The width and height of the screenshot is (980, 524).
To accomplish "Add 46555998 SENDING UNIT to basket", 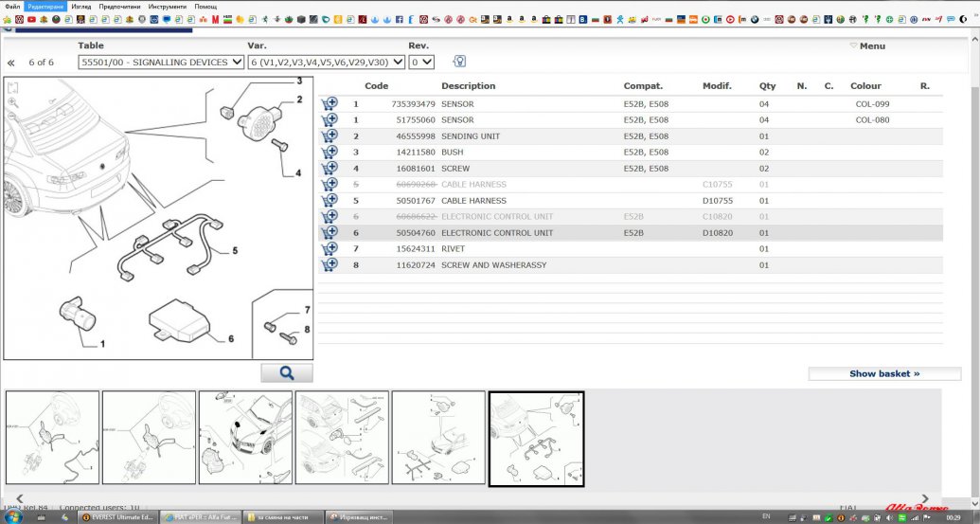I will point(330,136).
